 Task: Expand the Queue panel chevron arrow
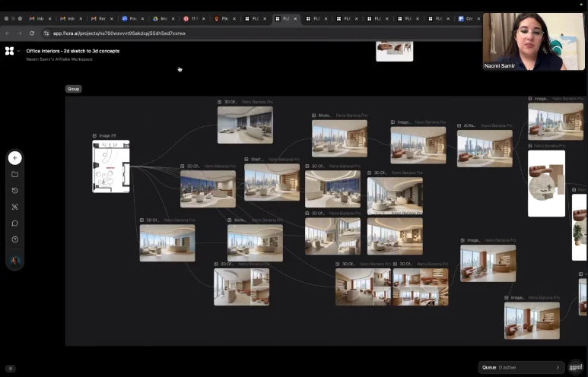[558, 367]
